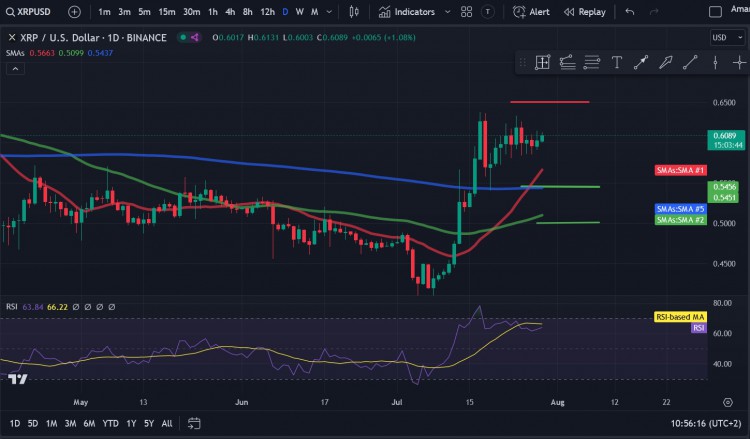Select the date and price range tool
This screenshot has width=750, height=439.
pyautogui.click(x=542, y=62)
